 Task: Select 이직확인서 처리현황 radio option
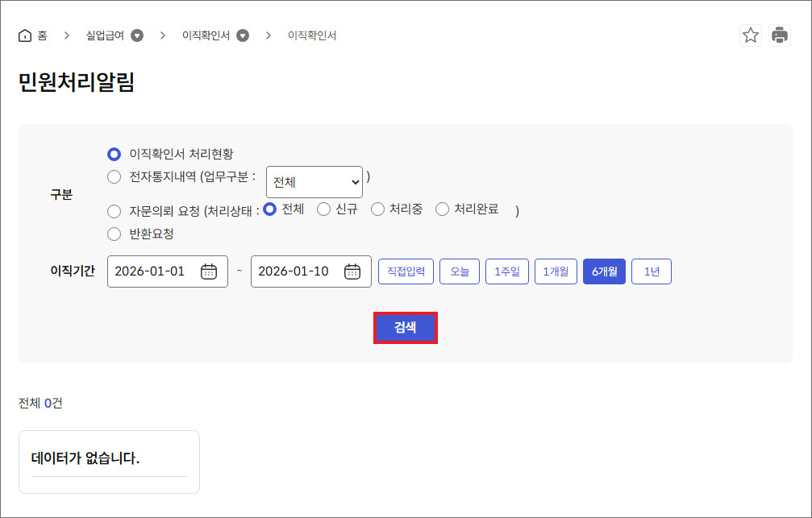click(114, 154)
